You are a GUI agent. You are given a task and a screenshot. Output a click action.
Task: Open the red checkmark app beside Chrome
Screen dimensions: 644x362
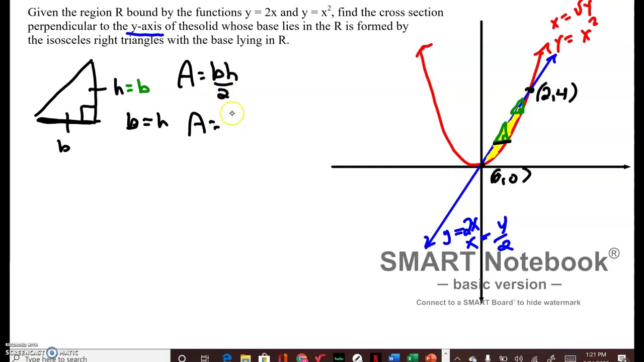coord(320,358)
